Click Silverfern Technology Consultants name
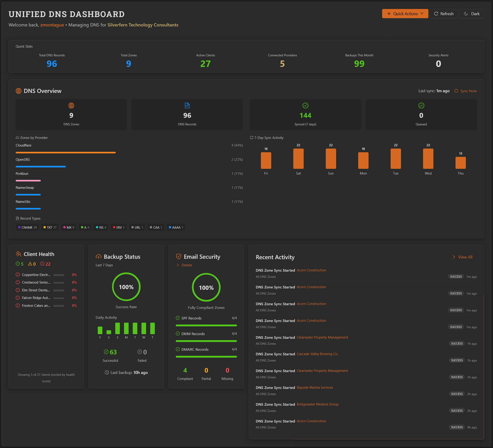 pyautogui.click(x=143, y=25)
